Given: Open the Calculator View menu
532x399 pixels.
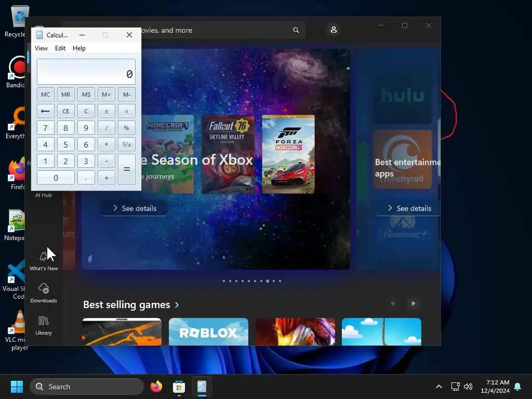Looking at the screenshot, I should tap(42, 48).
